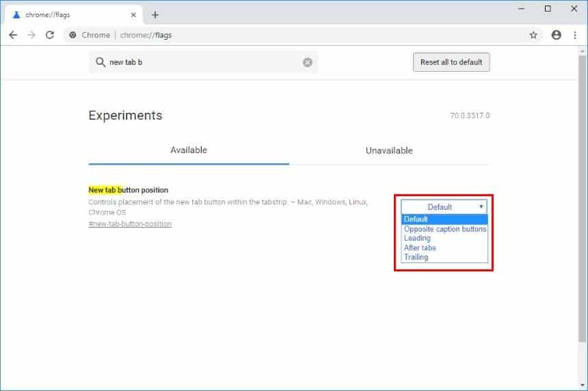Maximize the Chrome window

[548, 9]
